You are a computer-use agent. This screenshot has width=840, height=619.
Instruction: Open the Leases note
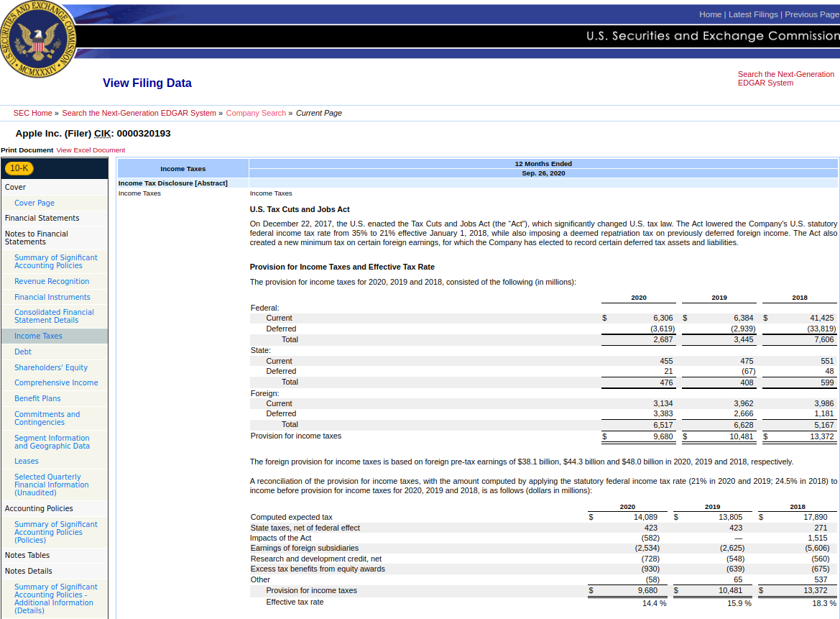pos(27,461)
